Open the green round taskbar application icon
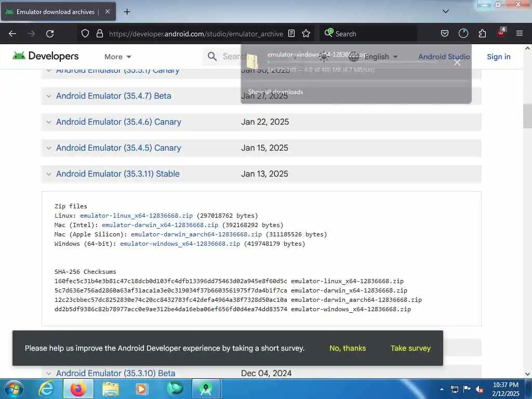 (x=175, y=389)
